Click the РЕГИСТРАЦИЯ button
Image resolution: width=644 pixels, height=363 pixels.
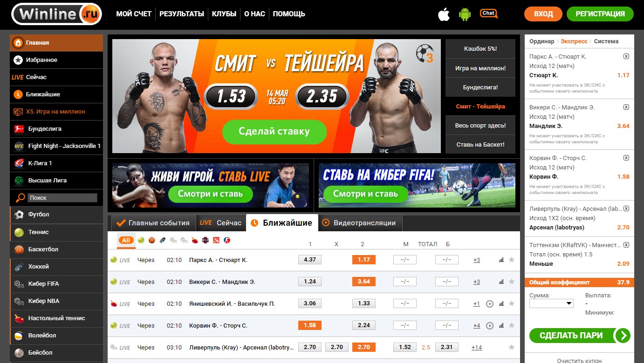[600, 14]
